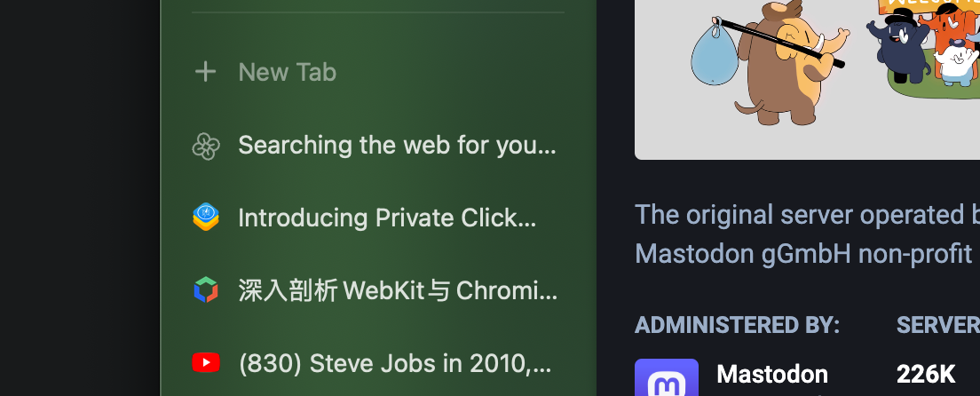Image resolution: width=980 pixels, height=396 pixels.
Task: Open the Mastodon administrator profile name
Action: (772, 374)
